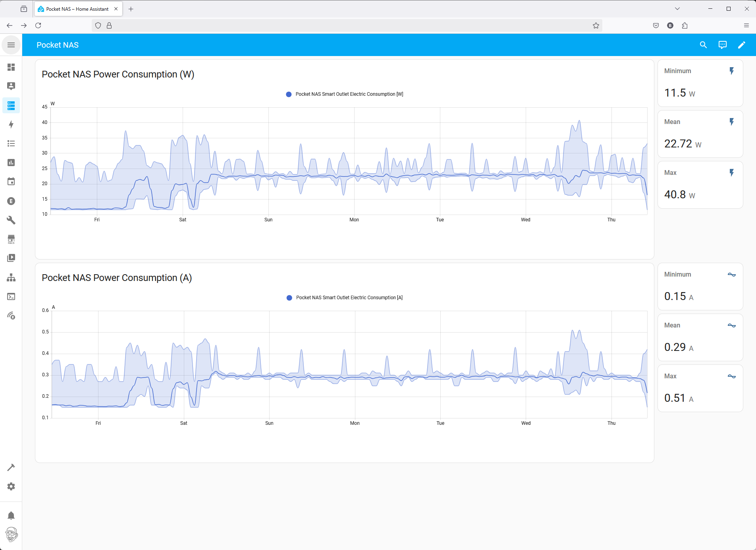756x550 pixels.
Task: Open the Max 40.8 W card
Action: tap(700, 185)
